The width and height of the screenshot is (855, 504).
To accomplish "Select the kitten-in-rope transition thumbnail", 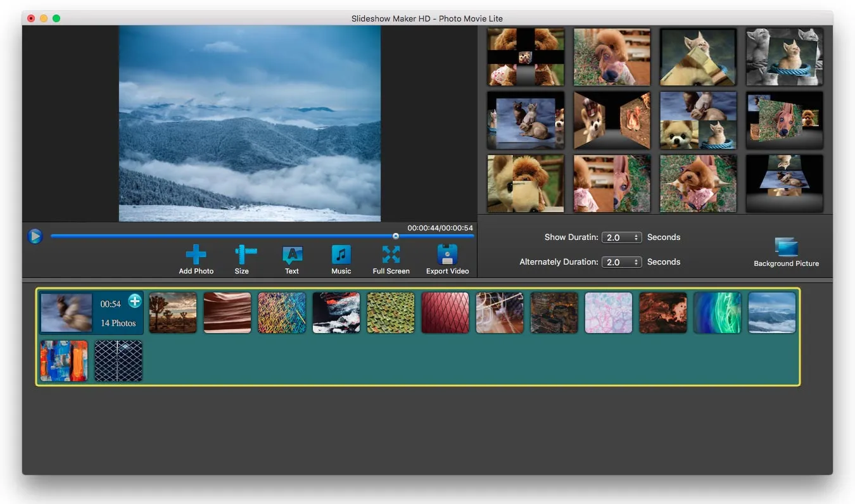I will pos(783,56).
